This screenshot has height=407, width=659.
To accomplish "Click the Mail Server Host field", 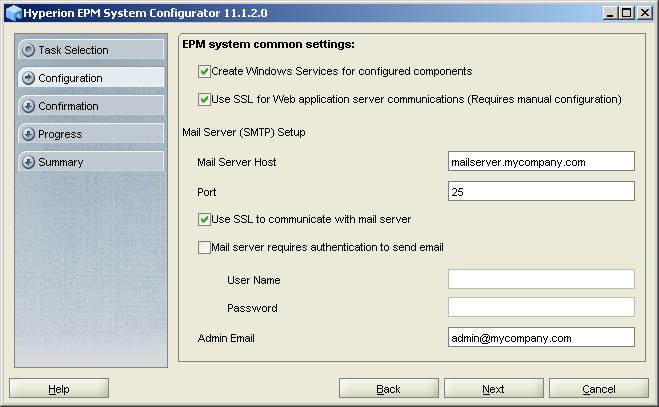I will 541,161.
